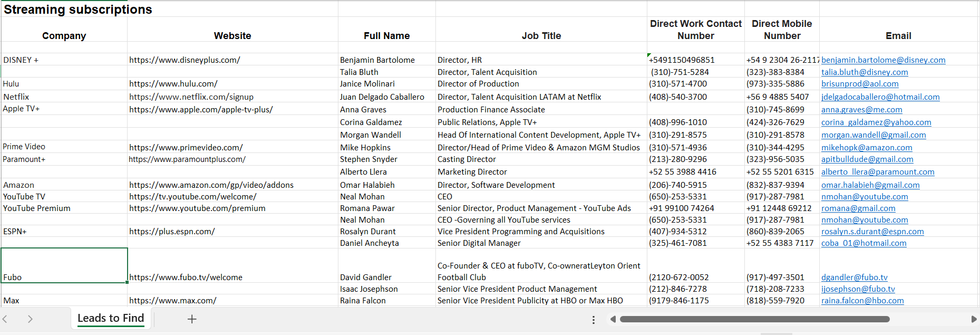
Task: Select the Apple TV+ company cell
Action: coord(64,109)
